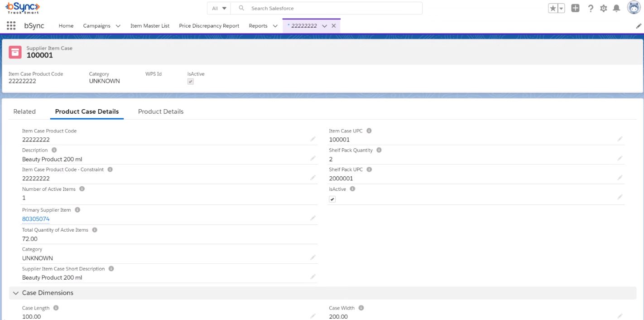Open the Setup gear icon
The width and height of the screenshot is (644, 320).
pos(603,8)
